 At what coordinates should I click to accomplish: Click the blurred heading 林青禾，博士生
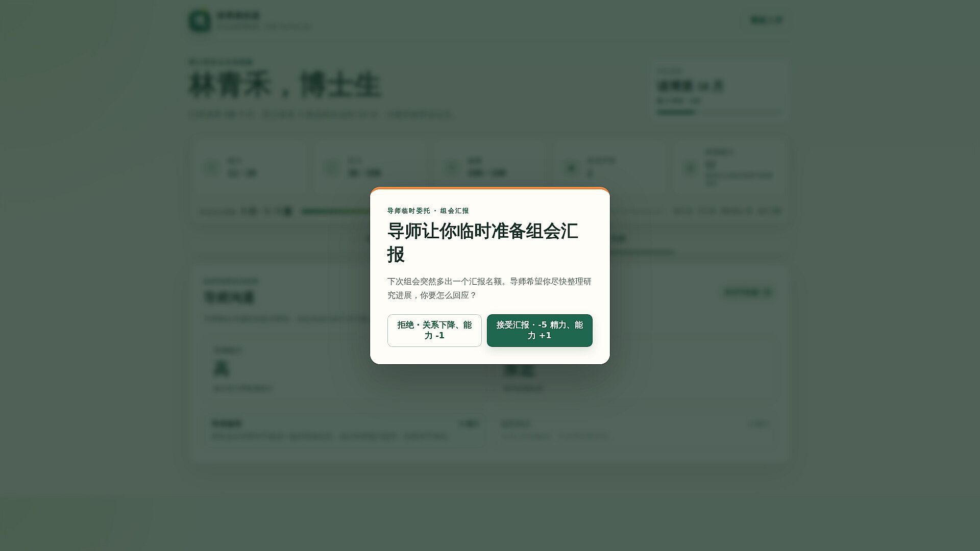point(285,85)
